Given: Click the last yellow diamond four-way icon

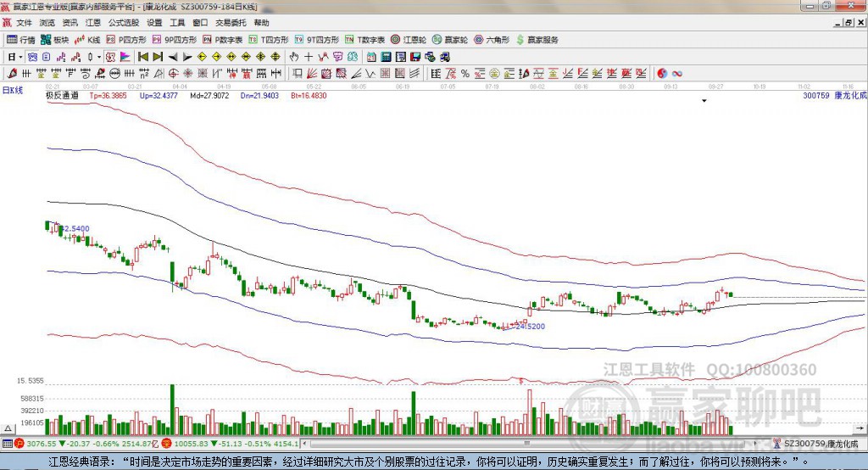Looking at the screenshot, I should point(275,57).
